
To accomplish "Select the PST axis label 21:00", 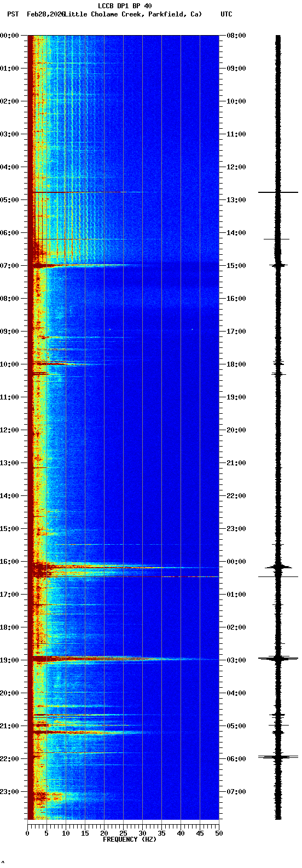I will (9, 726).
